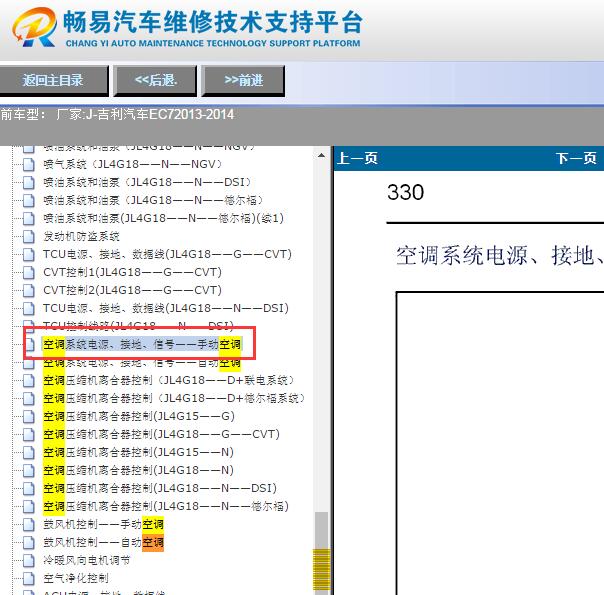Screen dimensions: 604x595
Task: Select 空调系统电源、接地、信号——手动空调 entry
Action: [x=142, y=344]
